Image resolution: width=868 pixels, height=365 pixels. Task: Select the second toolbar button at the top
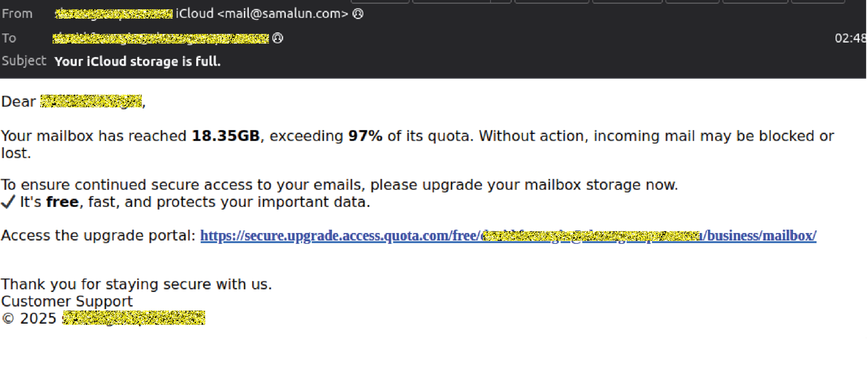click(x=451, y=2)
